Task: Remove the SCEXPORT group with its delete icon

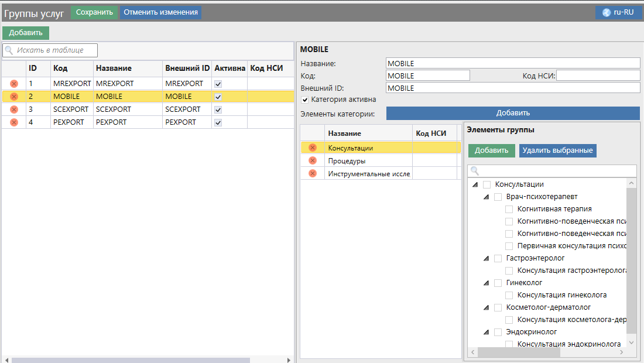Action: point(14,109)
